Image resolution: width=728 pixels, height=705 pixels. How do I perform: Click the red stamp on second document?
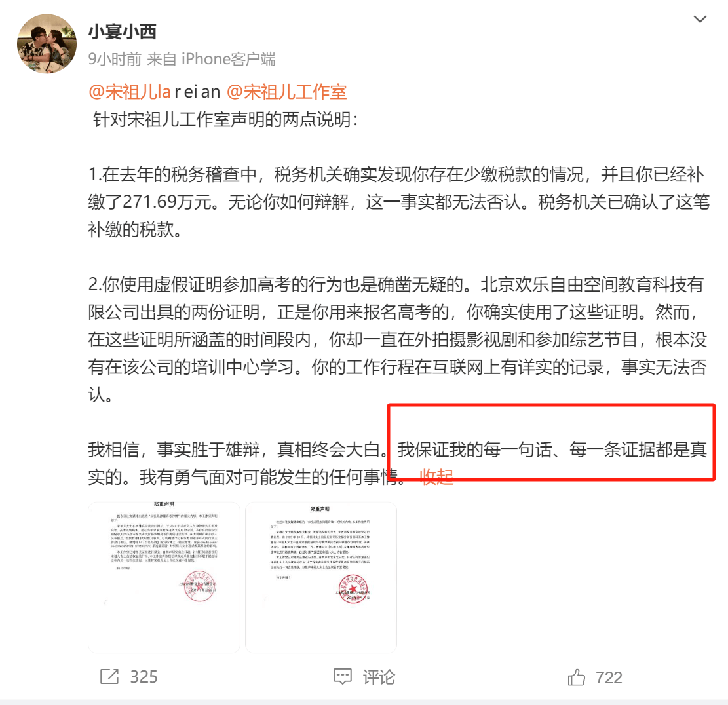pos(353,588)
